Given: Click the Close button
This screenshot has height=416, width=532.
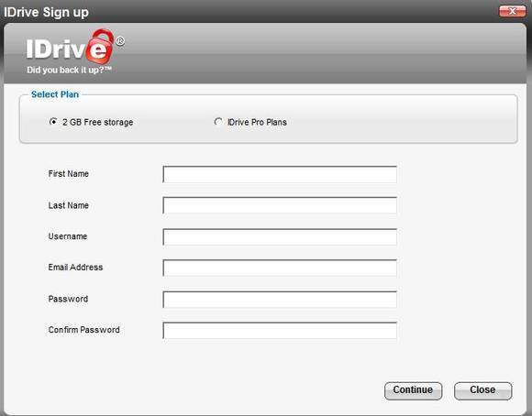Looking at the screenshot, I should coord(482,390).
